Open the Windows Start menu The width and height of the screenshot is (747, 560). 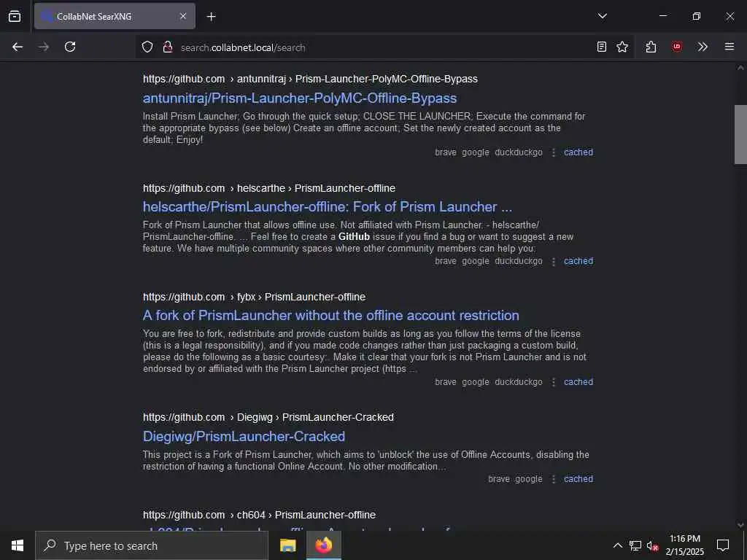click(18, 545)
